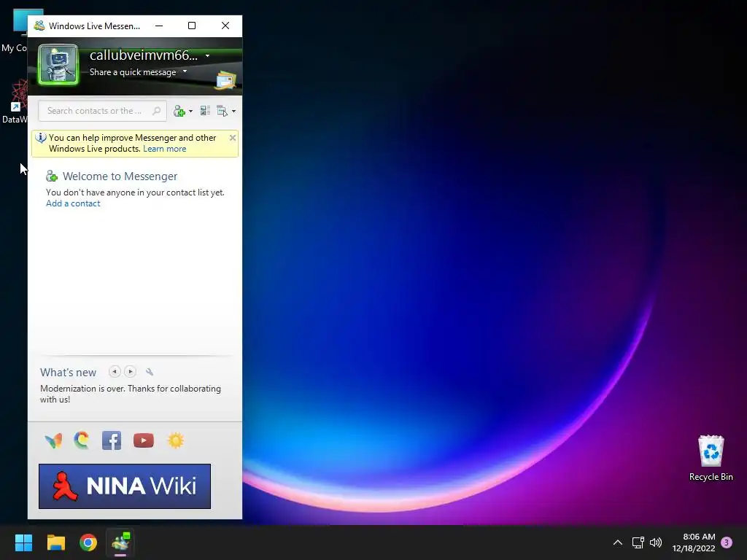Click the NINA Wiki banner
The width and height of the screenshot is (747, 560).
point(125,486)
